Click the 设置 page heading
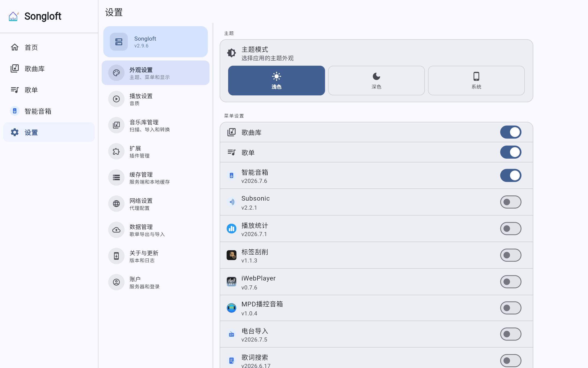588x368 pixels. click(x=114, y=12)
